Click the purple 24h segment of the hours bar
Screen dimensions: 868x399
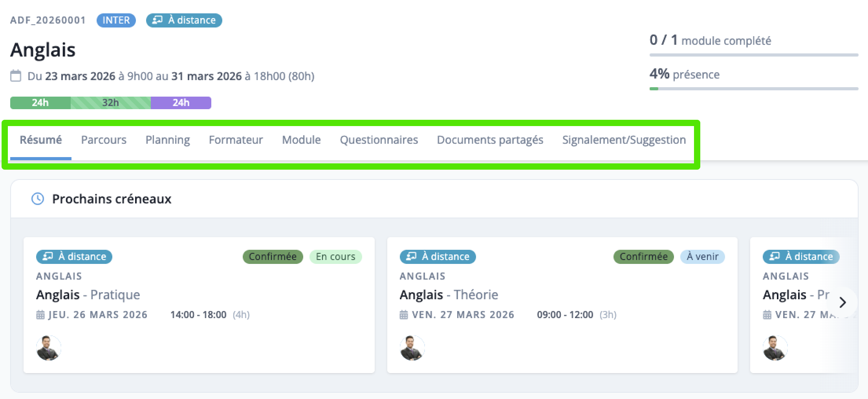(181, 102)
